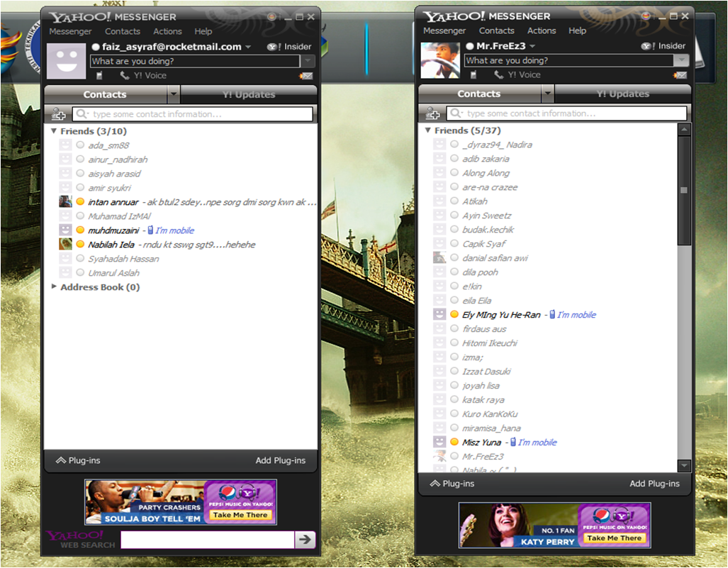
Task: Click Y! Voice phone icon in left window
Action: [x=125, y=75]
